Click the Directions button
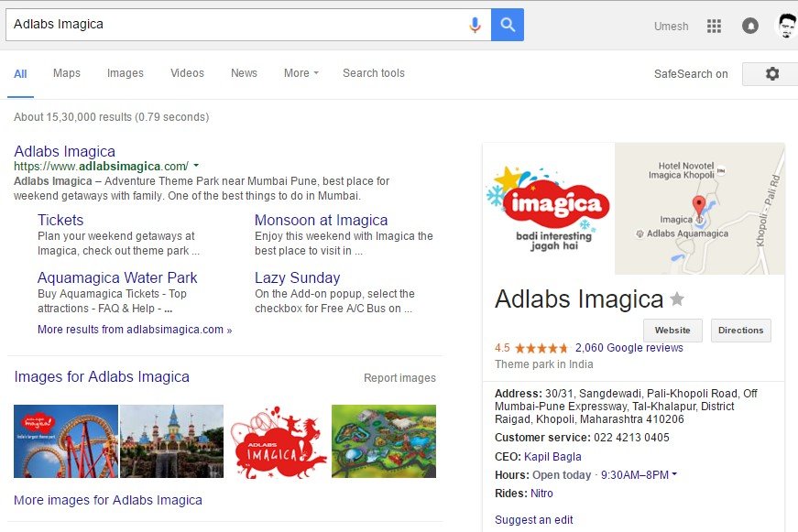The width and height of the screenshot is (798, 532). tap(741, 330)
